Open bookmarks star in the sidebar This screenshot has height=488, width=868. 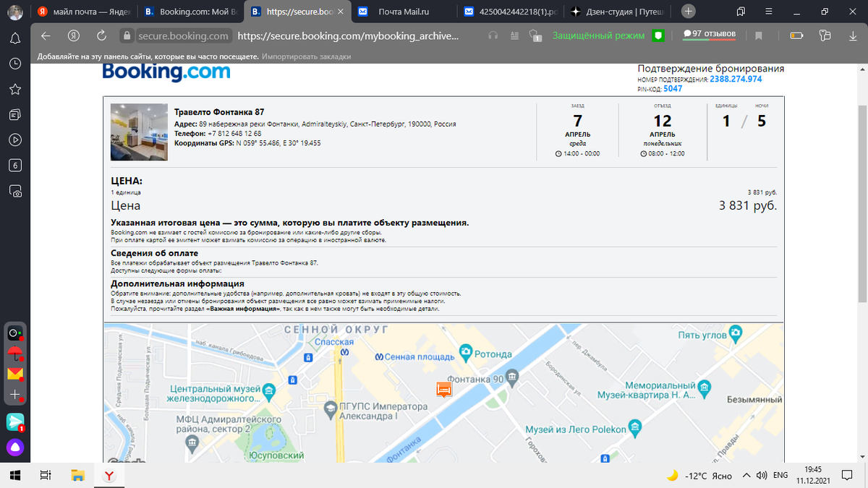click(14, 89)
